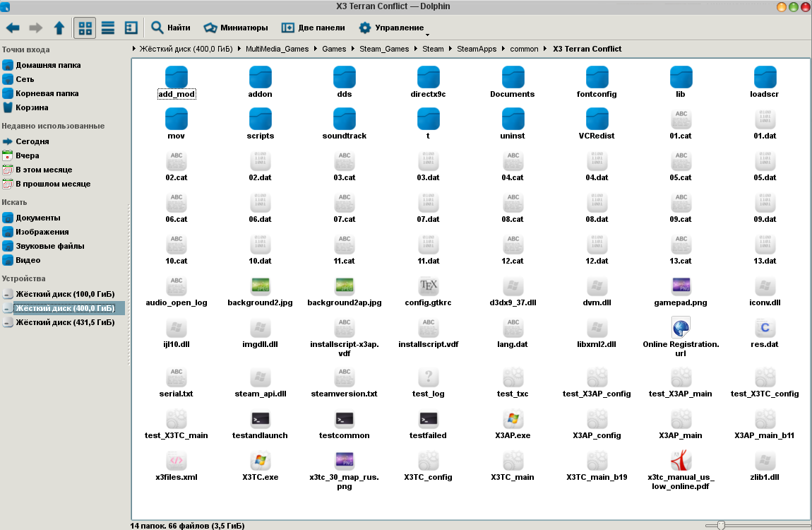Select the addon folder

(x=261, y=83)
